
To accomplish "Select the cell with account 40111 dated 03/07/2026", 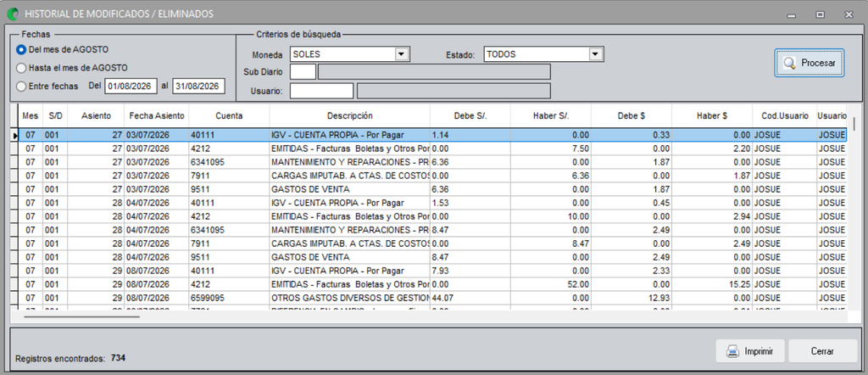I will point(229,135).
